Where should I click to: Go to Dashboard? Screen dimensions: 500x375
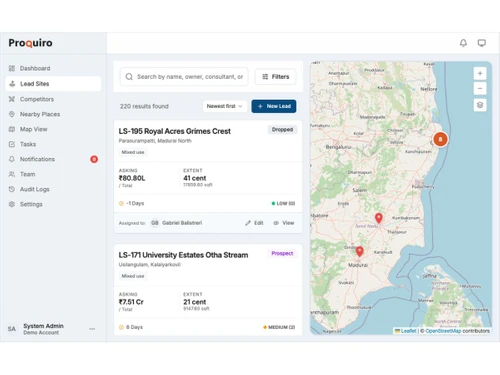click(x=35, y=68)
